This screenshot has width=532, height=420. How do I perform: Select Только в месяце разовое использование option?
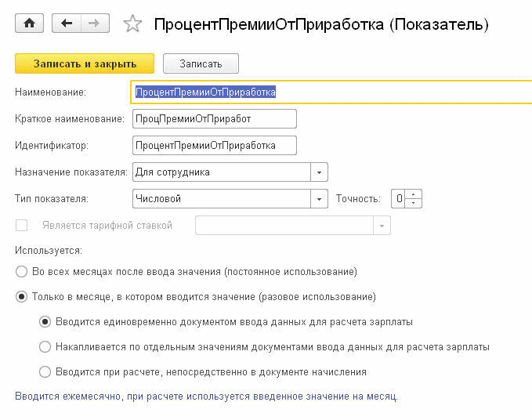tap(21, 297)
